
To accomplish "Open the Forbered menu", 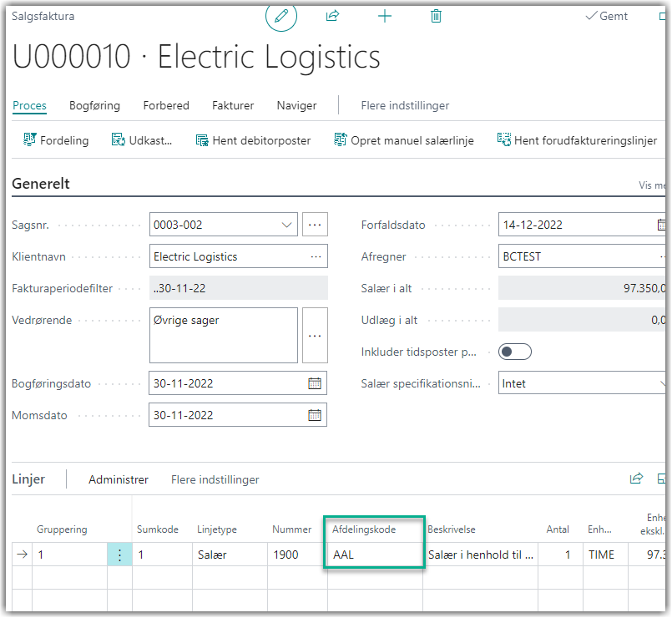I will click(x=166, y=105).
